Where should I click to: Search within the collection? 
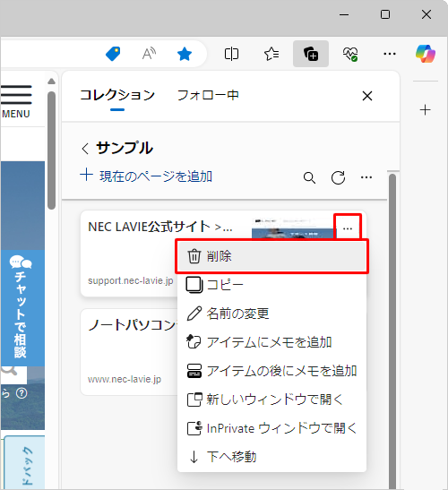click(309, 177)
